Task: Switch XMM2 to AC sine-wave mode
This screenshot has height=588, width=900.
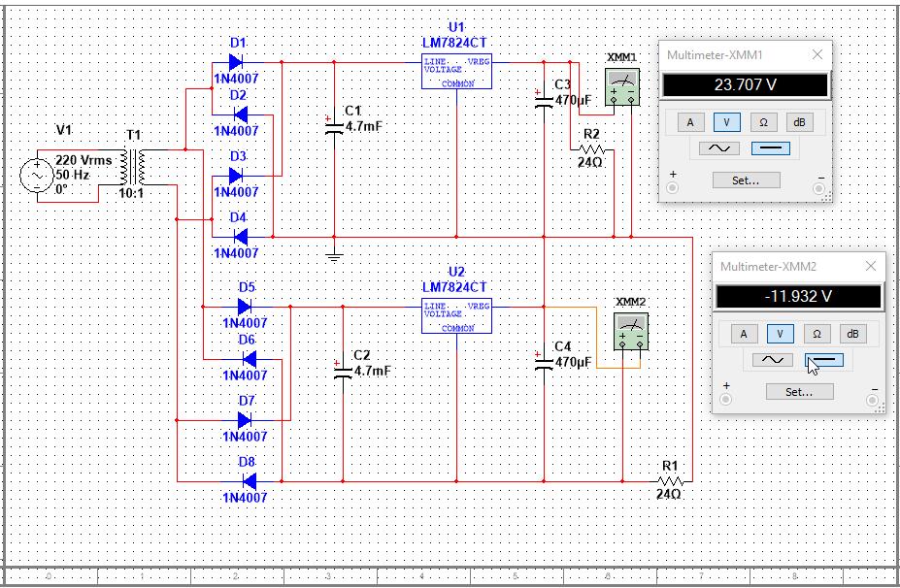Action: (772, 360)
